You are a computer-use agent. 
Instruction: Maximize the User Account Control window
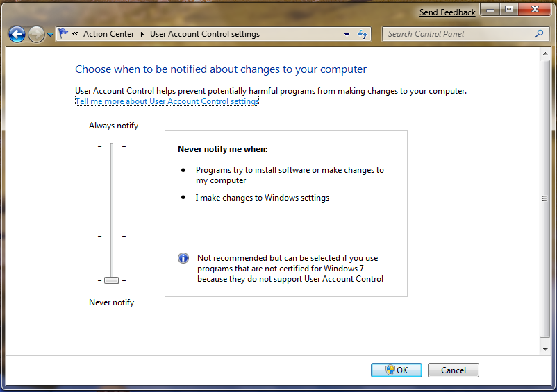[x=508, y=10]
